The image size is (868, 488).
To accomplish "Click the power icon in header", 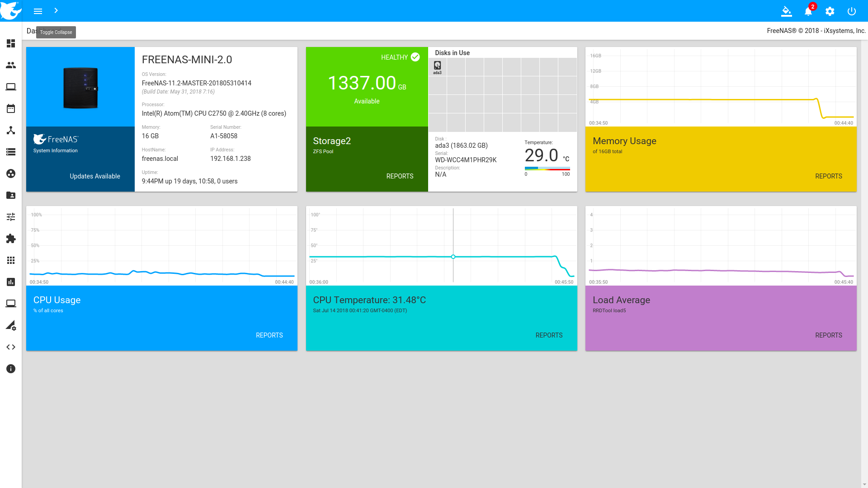I will 852,11.
